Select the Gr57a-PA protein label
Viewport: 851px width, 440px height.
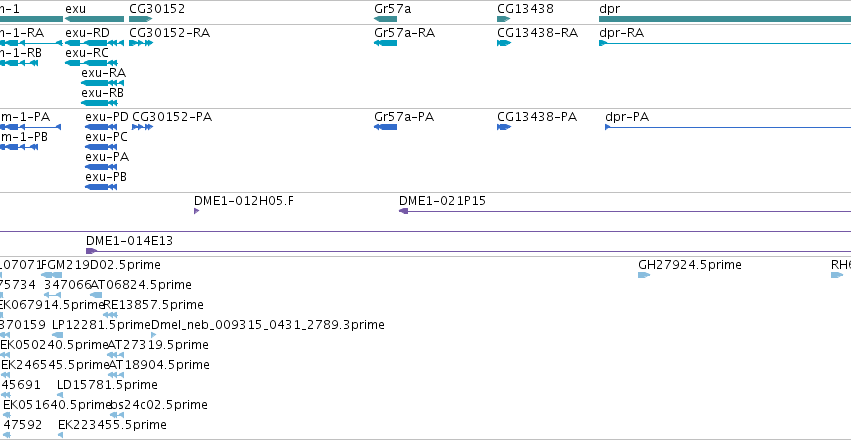(x=404, y=117)
